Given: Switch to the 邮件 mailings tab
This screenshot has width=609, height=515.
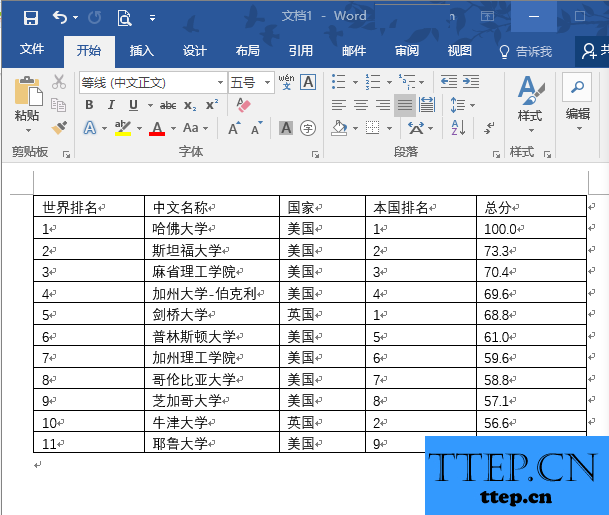Looking at the screenshot, I should (354, 50).
